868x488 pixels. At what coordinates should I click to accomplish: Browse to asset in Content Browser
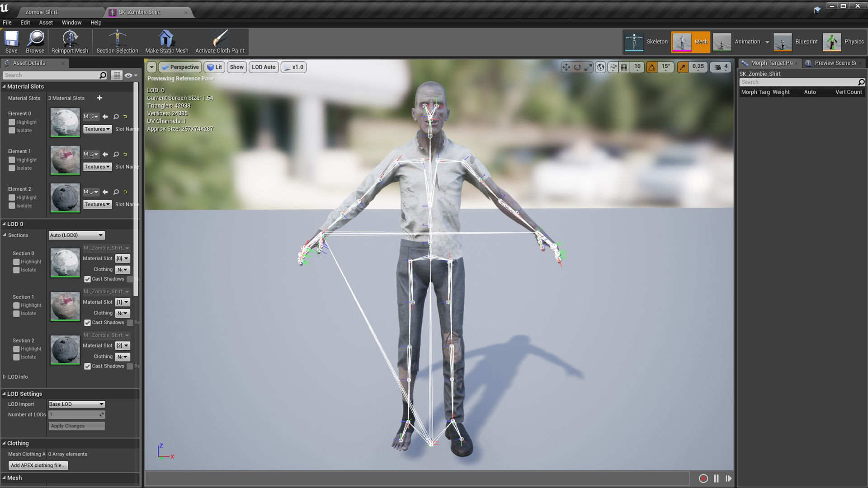[x=35, y=42]
